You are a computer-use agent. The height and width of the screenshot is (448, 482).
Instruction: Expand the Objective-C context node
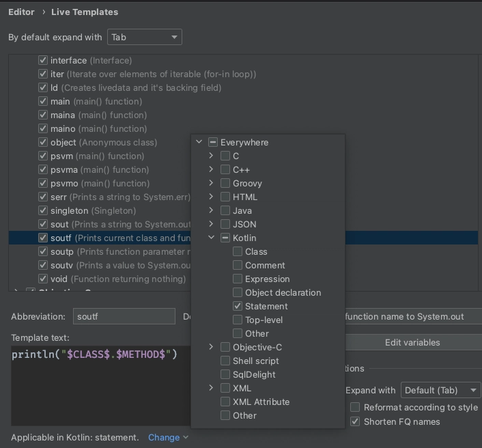click(x=211, y=347)
